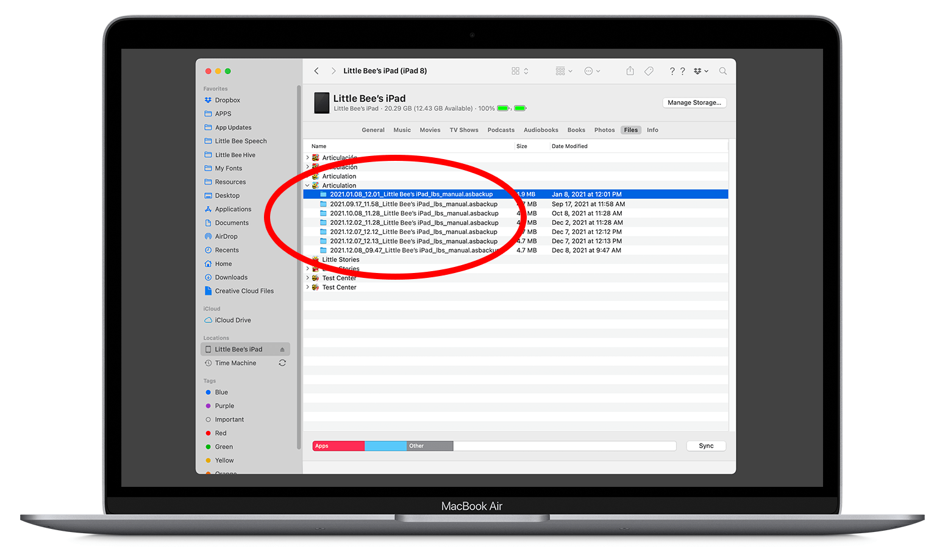Click the Manage Storage... button
945x560 pixels.
pyautogui.click(x=694, y=103)
